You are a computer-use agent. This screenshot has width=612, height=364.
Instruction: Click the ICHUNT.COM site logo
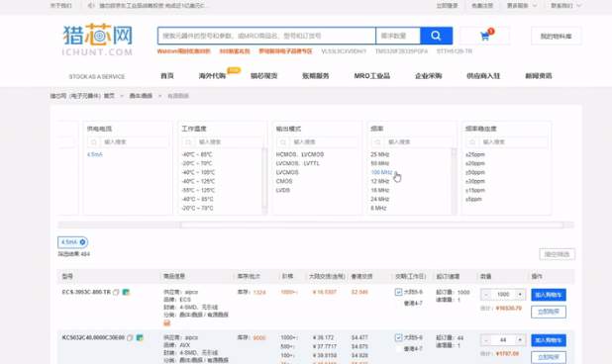98,40
